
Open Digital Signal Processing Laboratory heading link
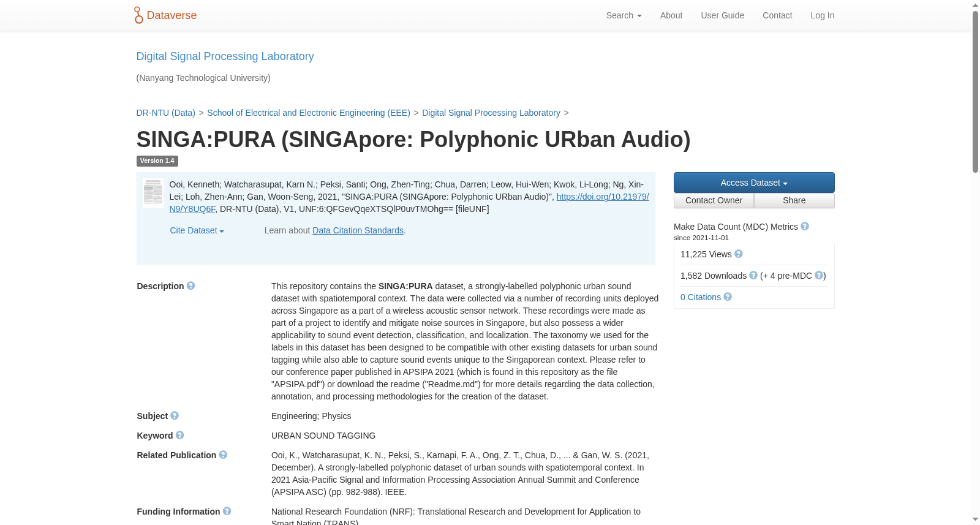225,56
